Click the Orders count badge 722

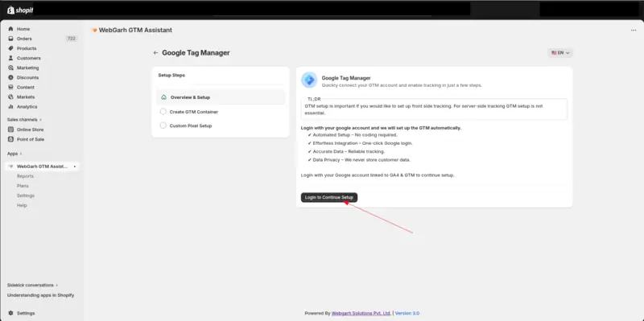(x=71, y=39)
